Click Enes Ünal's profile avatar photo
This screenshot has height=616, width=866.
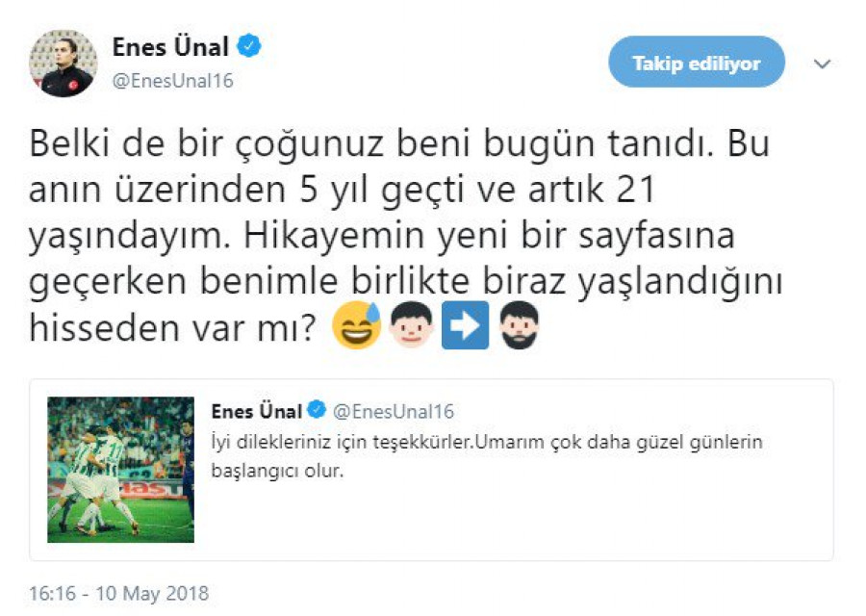63,64
